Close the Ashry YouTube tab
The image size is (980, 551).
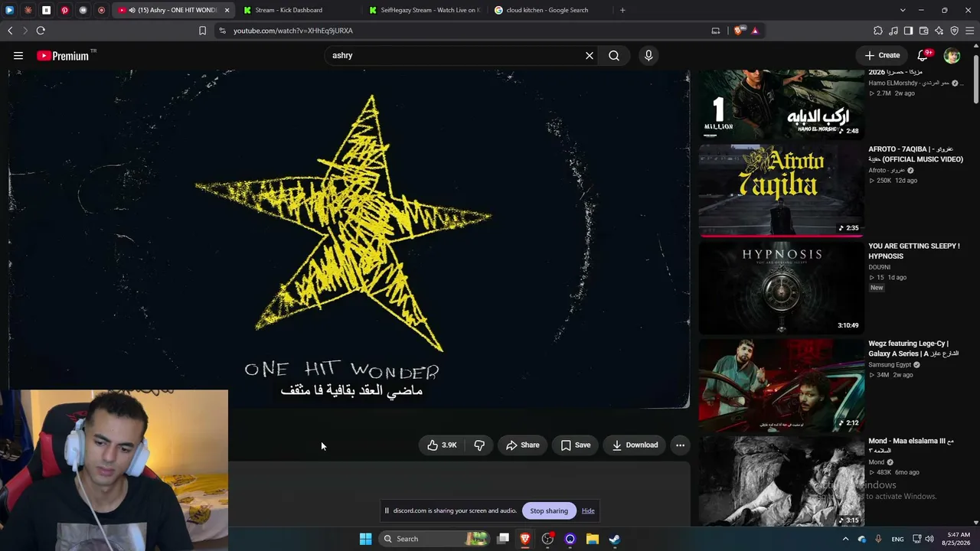tap(227, 10)
